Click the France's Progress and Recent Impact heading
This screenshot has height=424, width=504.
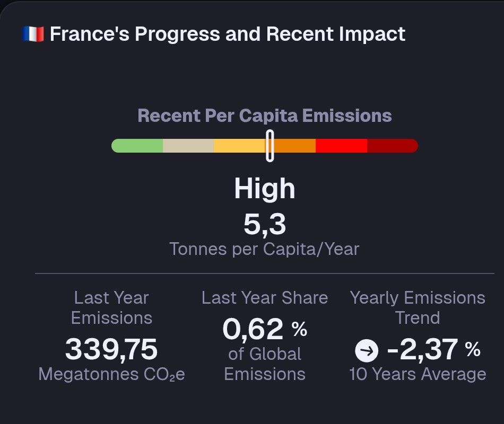click(x=228, y=34)
